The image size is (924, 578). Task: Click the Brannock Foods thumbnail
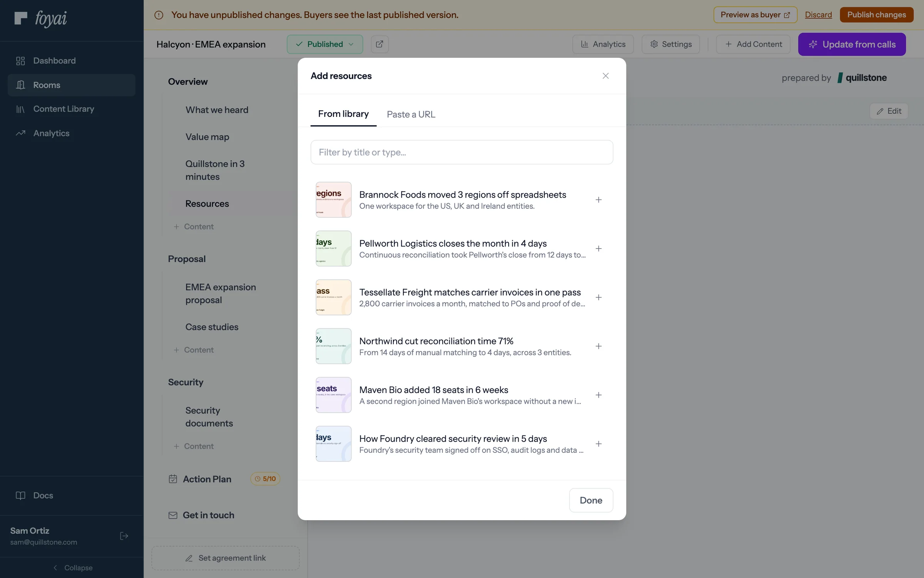(333, 200)
